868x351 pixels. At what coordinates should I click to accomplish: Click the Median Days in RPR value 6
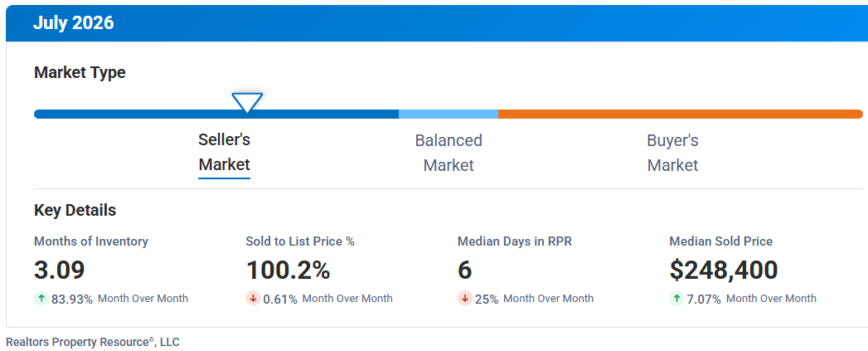click(x=465, y=270)
